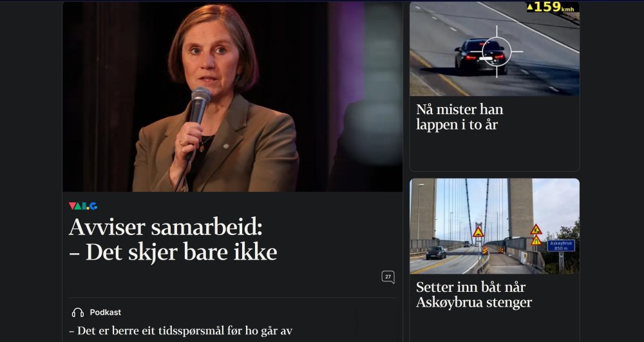This screenshot has width=644, height=342.
Task: Open article 'Nå mister han lappen i to år'
Action: (459, 117)
